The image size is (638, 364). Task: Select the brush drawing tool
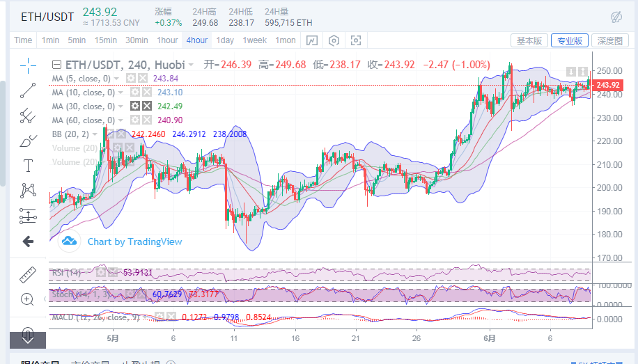pos(28,140)
